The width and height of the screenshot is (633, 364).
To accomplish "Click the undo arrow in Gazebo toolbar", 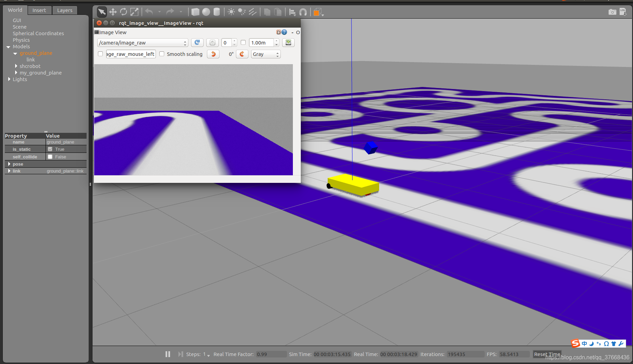I will tap(149, 12).
